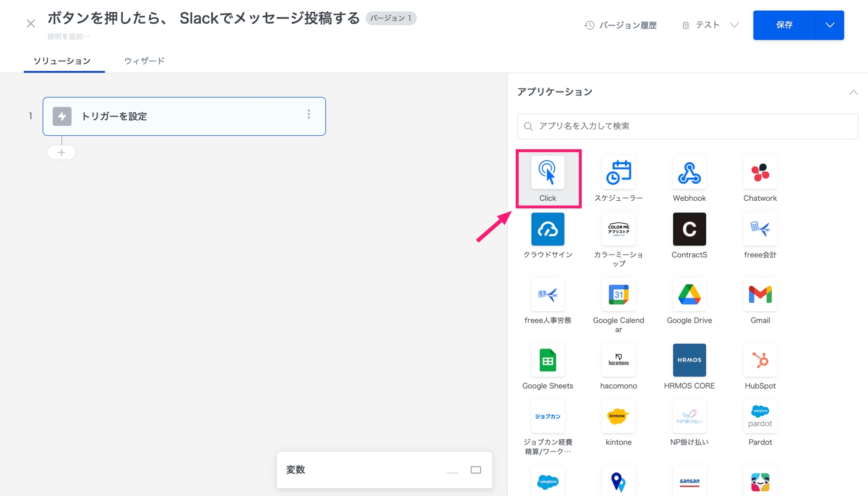
Task: Open the save button dropdown arrow
Action: point(830,25)
